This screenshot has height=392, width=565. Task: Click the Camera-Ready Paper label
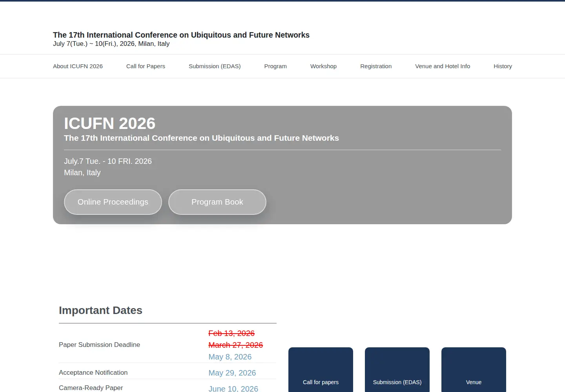click(91, 388)
